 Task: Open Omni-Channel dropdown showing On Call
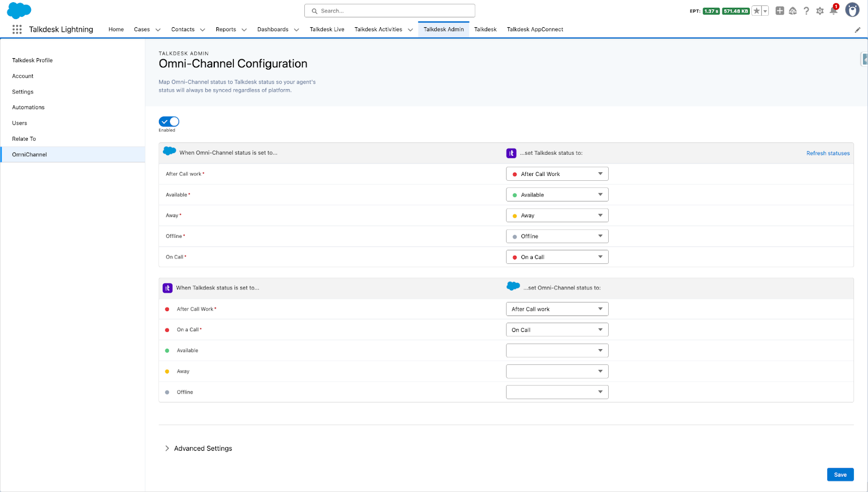point(557,330)
